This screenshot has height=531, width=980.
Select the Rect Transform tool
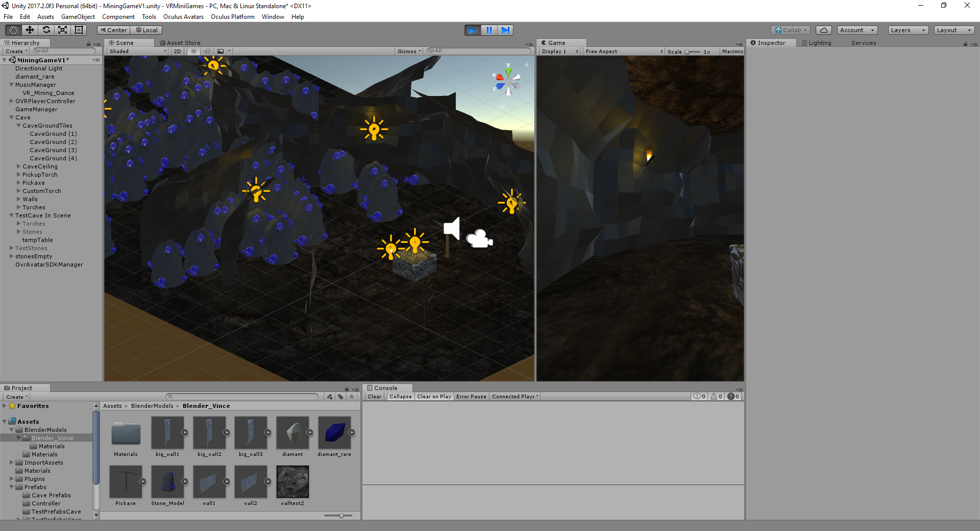click(79, 30)
